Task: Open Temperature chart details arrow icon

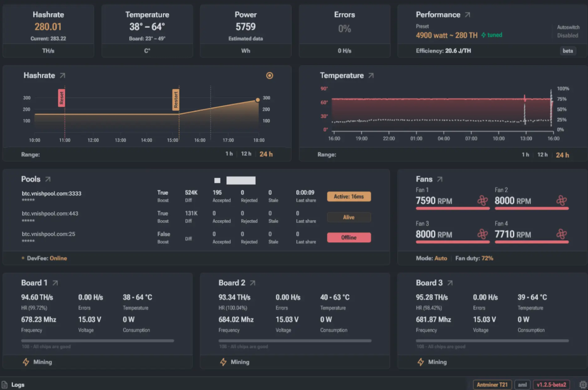Action: coord(371,76)
